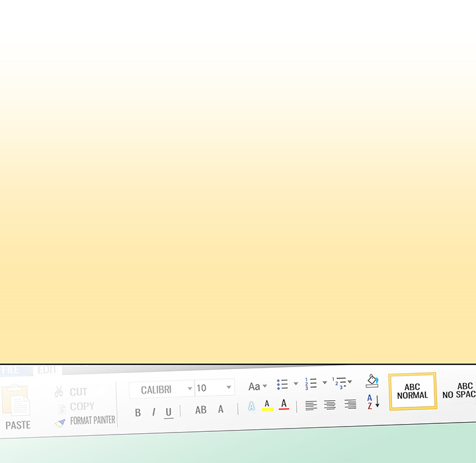The width and height of the screenshot is (476, 463).
Task: Open the Calibri font dropdown
Action: coord(189,389)
